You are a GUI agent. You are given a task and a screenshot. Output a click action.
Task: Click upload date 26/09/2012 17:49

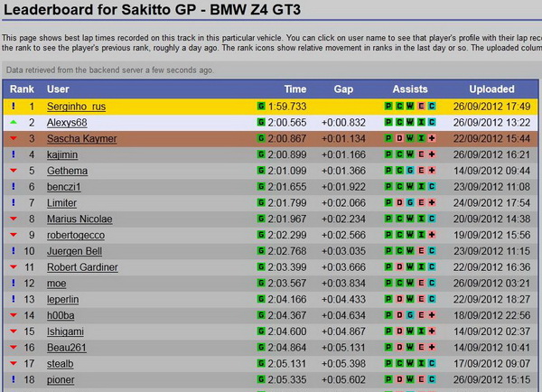pyautogui.click(x=491, y=107)
